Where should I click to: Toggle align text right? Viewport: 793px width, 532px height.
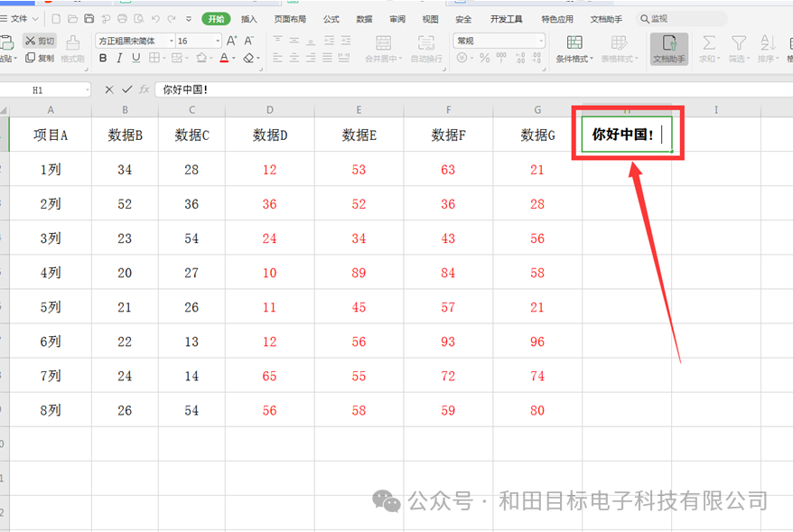(311, 58)
